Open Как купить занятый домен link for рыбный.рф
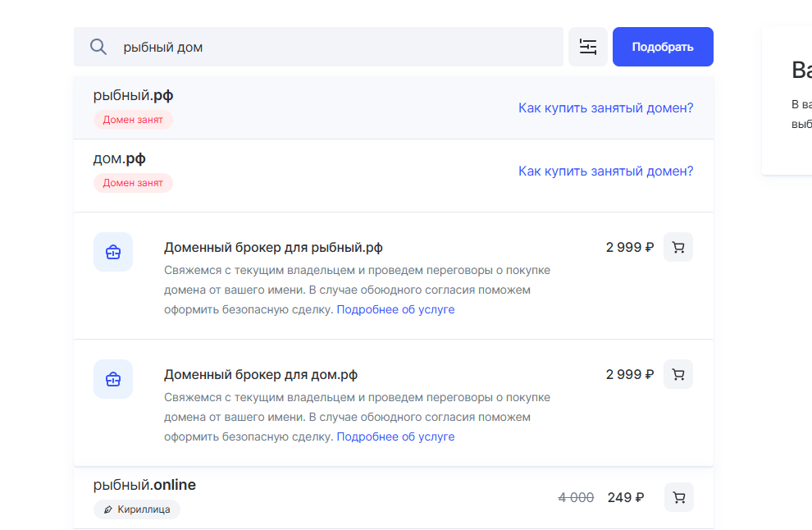Image resolution: width=812 pixels, height=530 pixels. 605,107
